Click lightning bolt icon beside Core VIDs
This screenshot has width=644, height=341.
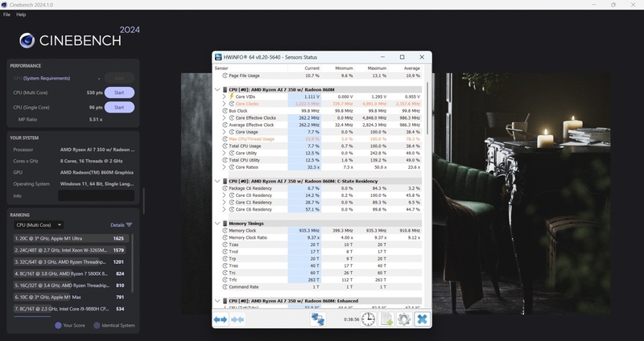232,97
